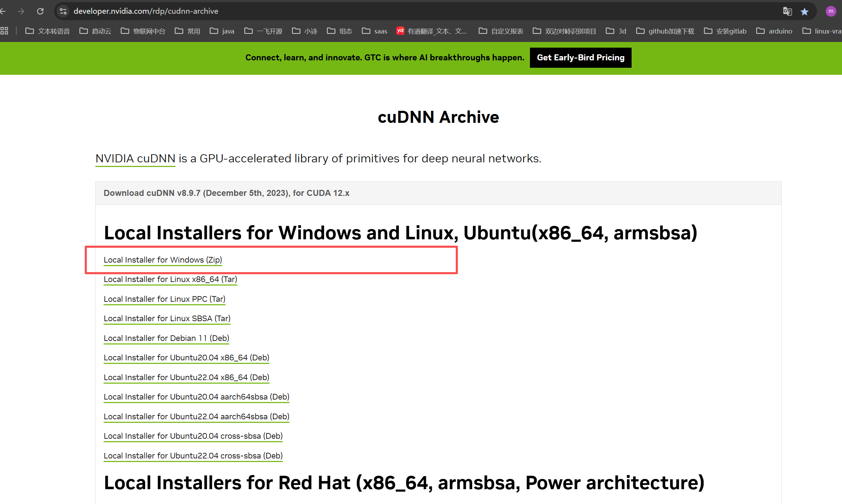Image resolution: width=842 pixels, height=504 pixels.
Task: Open the java bookmark folder
Action: pyautogui.click(x=222, y=31)
